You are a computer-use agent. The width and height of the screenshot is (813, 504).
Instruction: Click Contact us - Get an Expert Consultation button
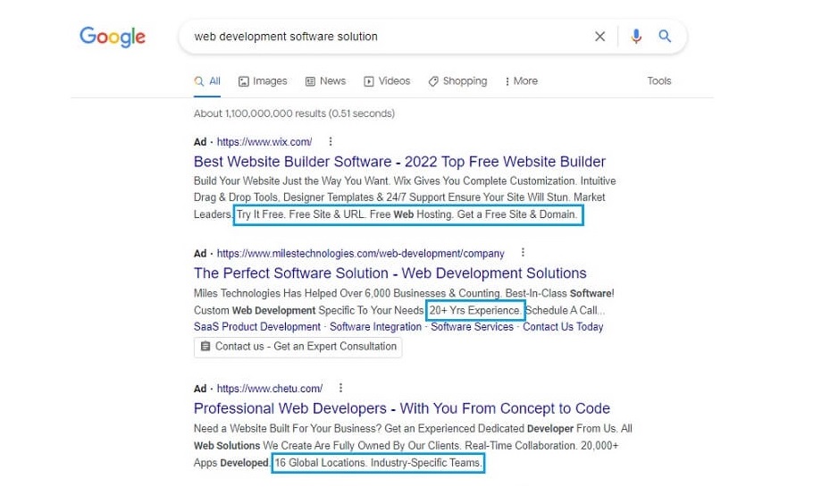[x=298, y=347]
